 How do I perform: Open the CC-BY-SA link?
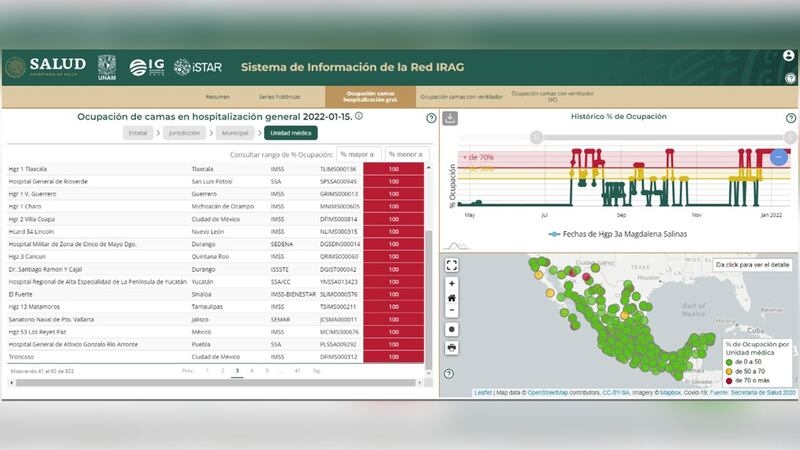tap(616, 392)
